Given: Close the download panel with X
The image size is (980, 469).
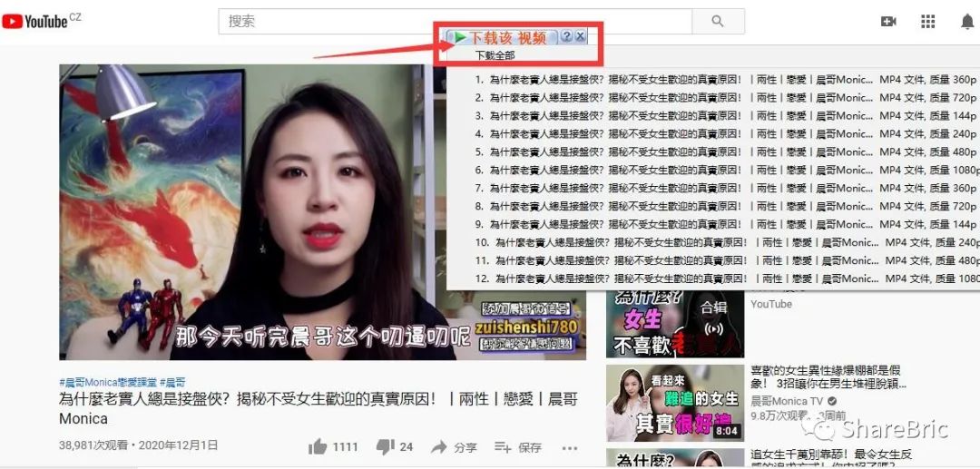Looking at the screenshot, I should [580, 36].
